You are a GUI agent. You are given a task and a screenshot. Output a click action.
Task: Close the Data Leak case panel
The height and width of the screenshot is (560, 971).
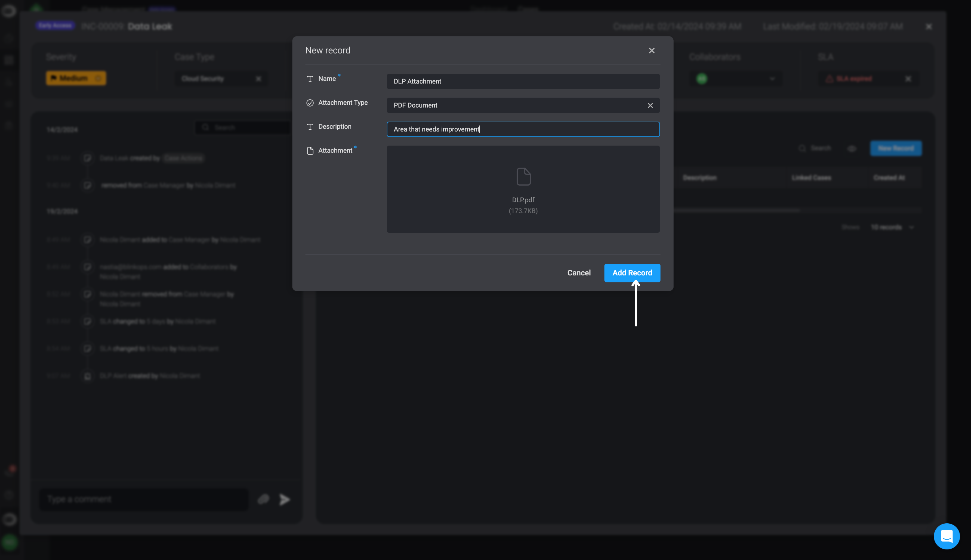929,27
